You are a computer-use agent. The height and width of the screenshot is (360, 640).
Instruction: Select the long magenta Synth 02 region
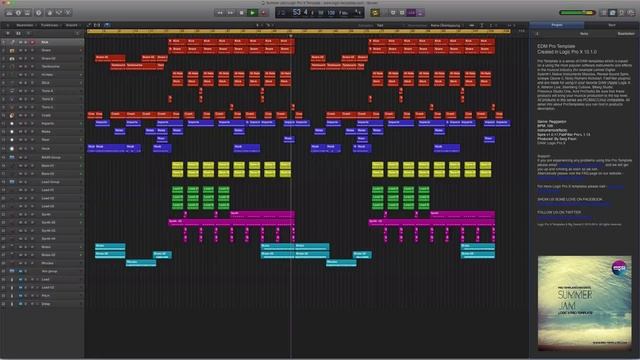[x=231, y=222]
